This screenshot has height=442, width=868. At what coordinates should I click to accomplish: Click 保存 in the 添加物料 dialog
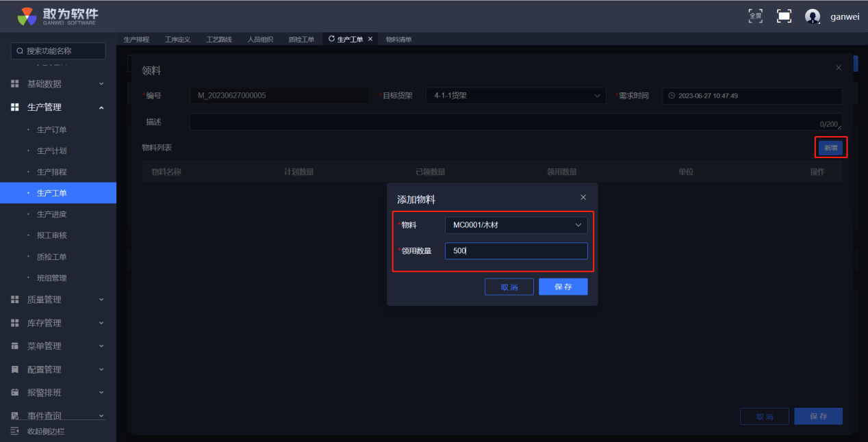point(563,287)
